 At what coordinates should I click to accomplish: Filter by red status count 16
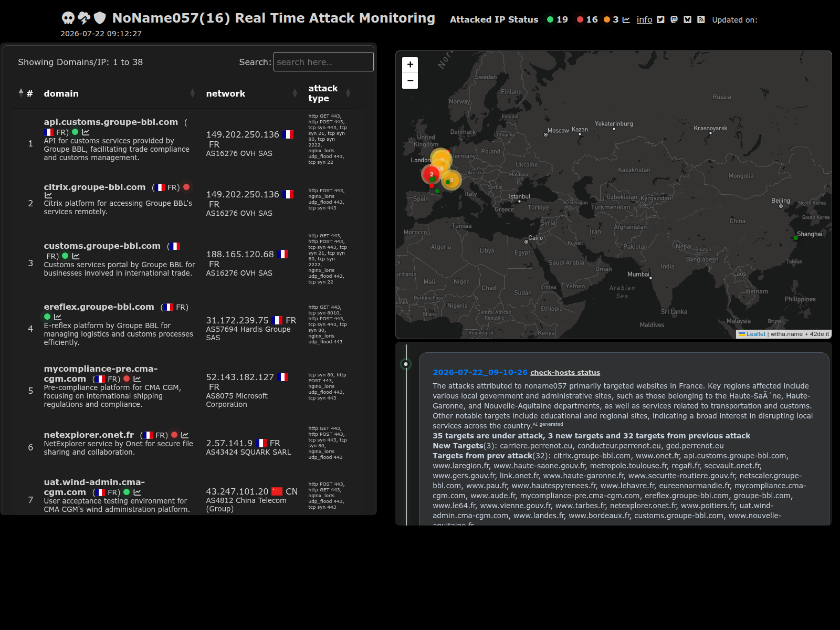(x=587, y=19)
